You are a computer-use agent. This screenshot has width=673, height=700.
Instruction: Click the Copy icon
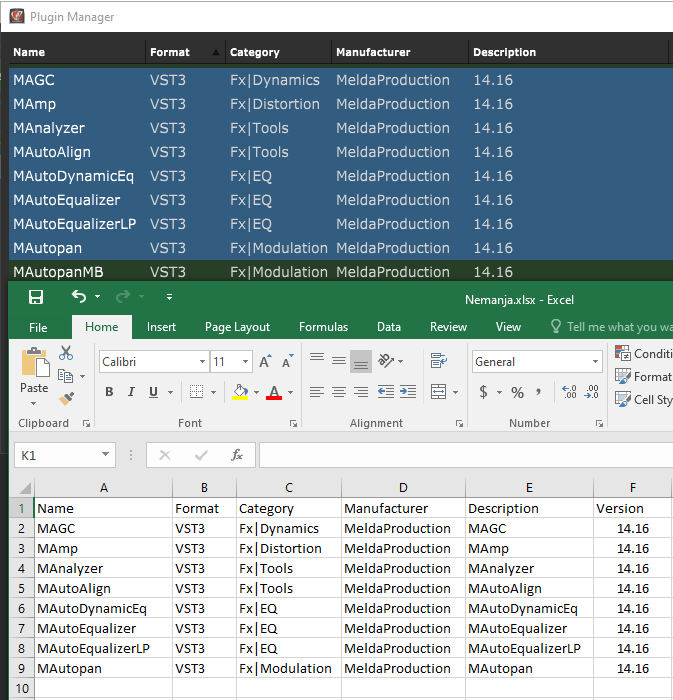point(66,376)
